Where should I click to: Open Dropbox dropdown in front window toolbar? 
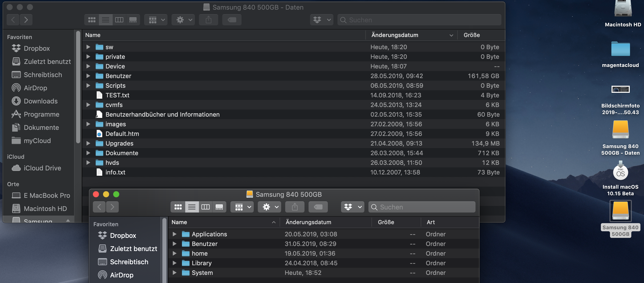pos(352,207)
